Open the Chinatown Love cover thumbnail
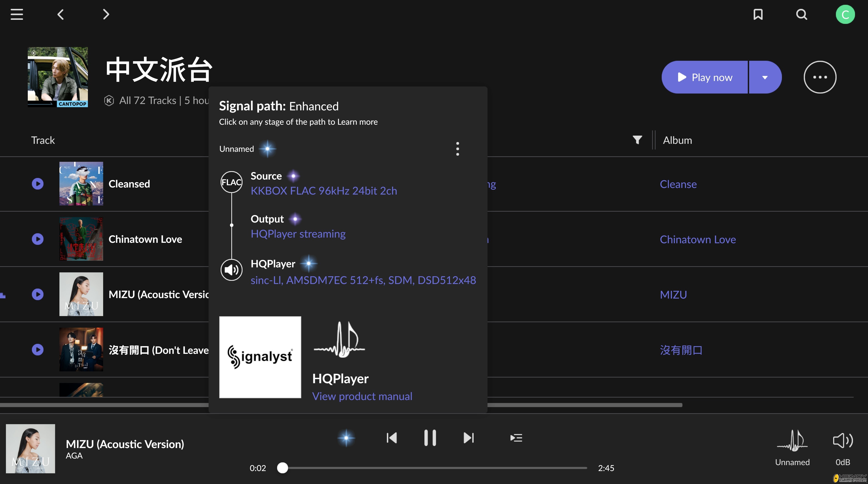 pyautogui.click(x=81, y=239)
